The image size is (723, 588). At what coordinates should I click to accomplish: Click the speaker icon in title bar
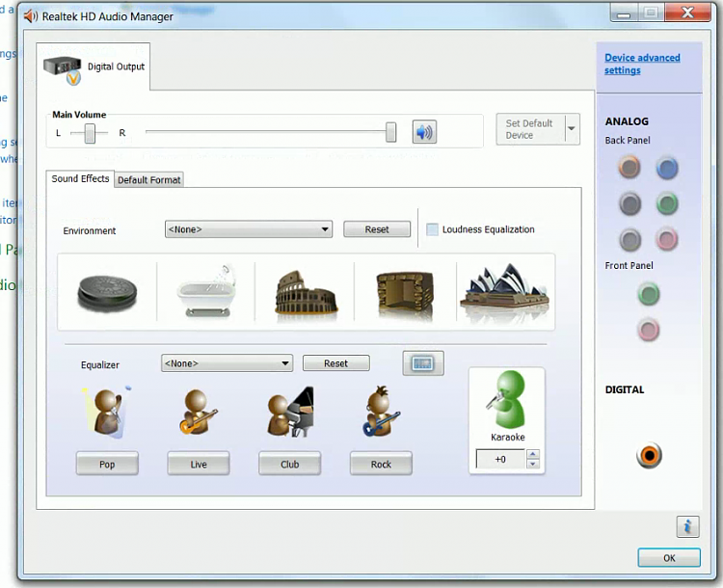click(x=31, y=16)
